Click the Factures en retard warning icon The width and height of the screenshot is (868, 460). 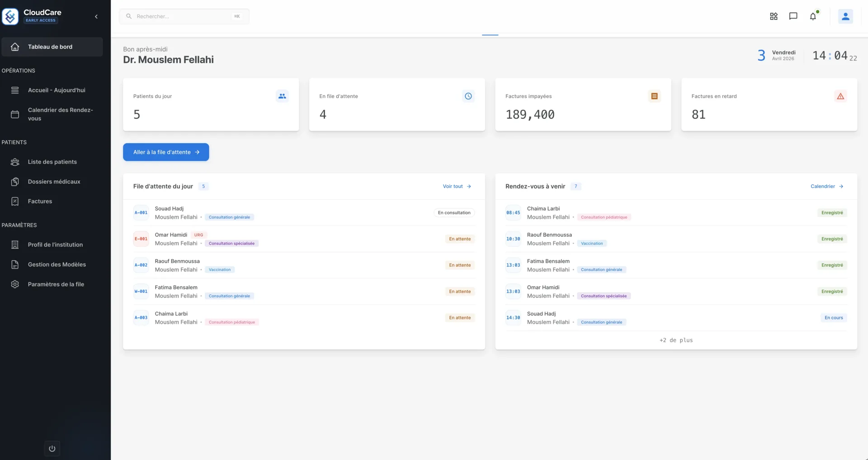tap(841, 96)
